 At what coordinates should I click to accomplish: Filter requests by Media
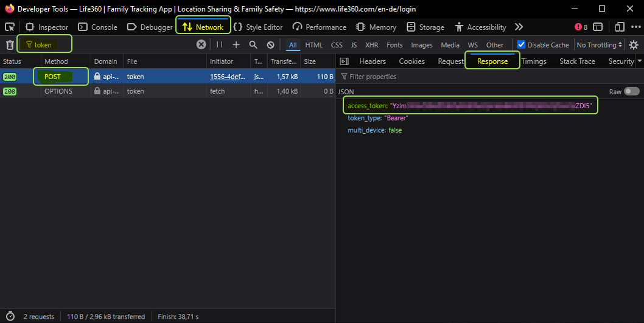tap(450, 45)
